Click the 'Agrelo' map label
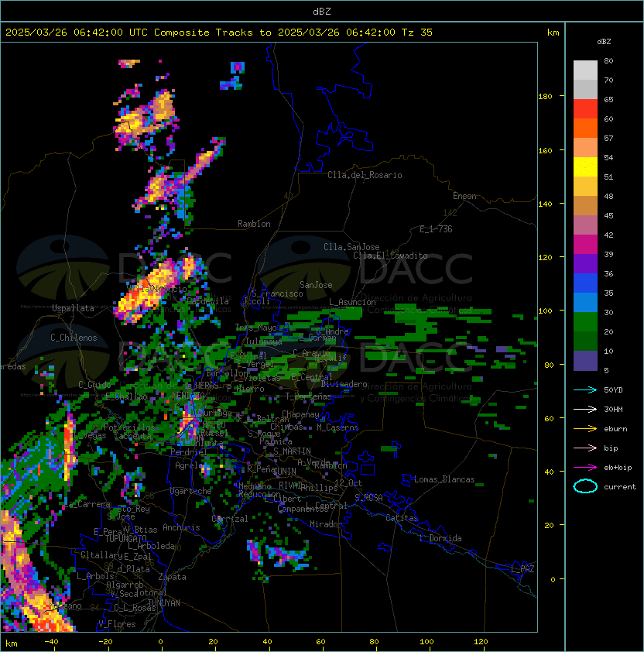 tap(189, 465)
